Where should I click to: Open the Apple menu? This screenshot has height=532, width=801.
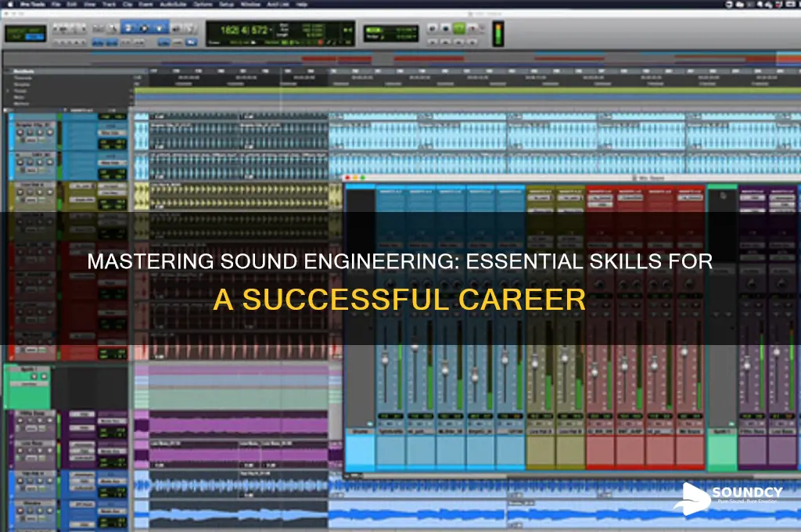click(x=10, y=4)
